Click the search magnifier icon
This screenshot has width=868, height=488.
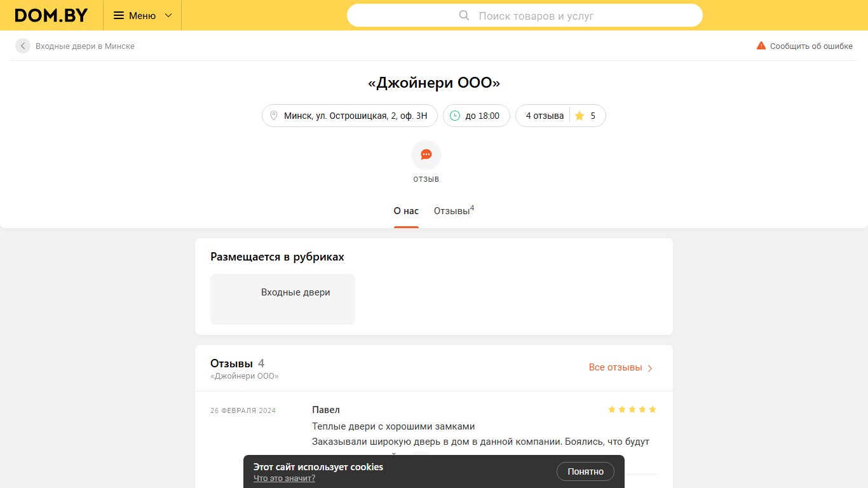click(465, 15)
